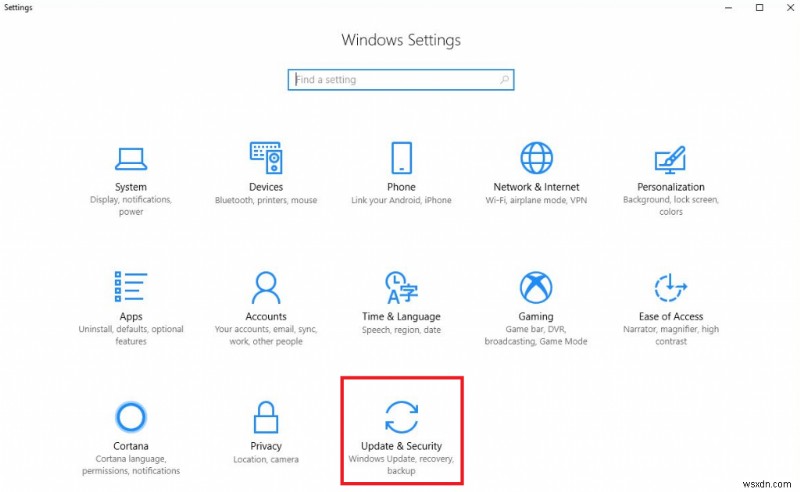Select the Personalization label

click(670, 187)
